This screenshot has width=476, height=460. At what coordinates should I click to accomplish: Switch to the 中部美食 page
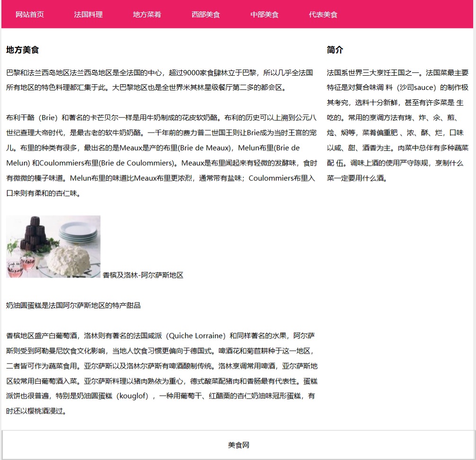click(264, 15)
